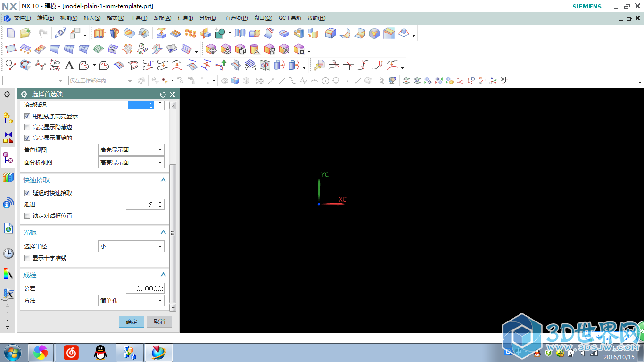Select the Extrude tool icon
The height and width of the screenshot is (362, 644).
[99, 33]
